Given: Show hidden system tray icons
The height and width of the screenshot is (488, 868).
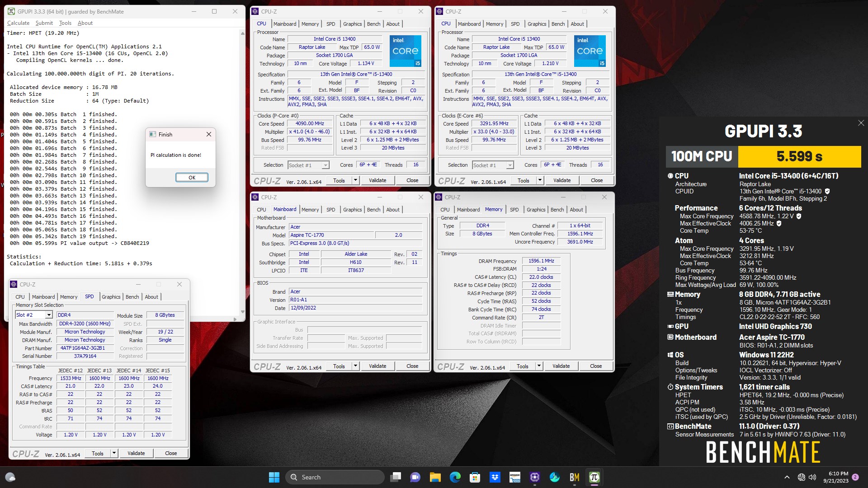Looking at the screenshot, I should pos(787,477).
